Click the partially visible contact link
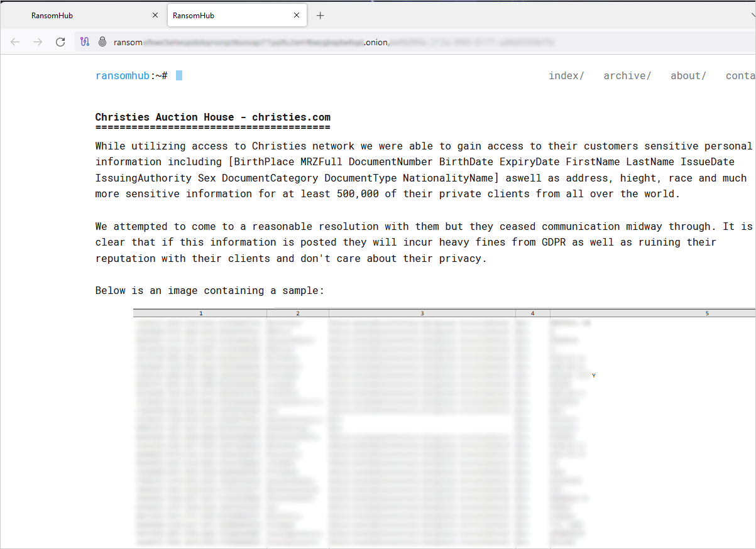The image size is (756, 549). (740, 75)
